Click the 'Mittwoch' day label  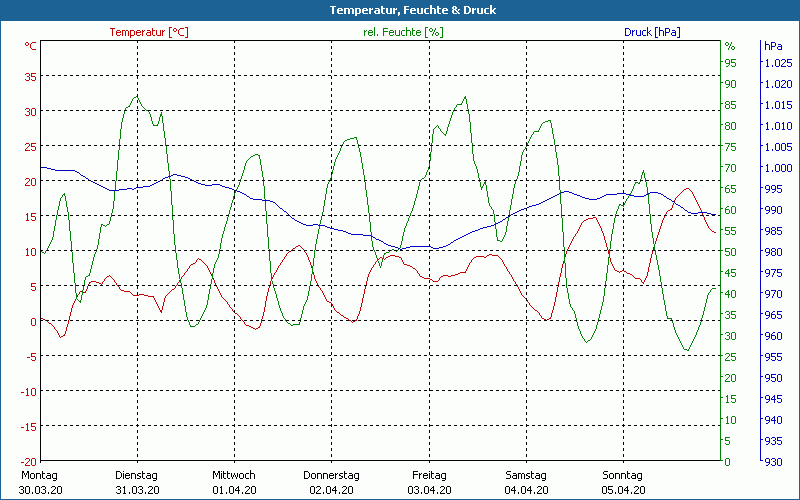[234, 475]
